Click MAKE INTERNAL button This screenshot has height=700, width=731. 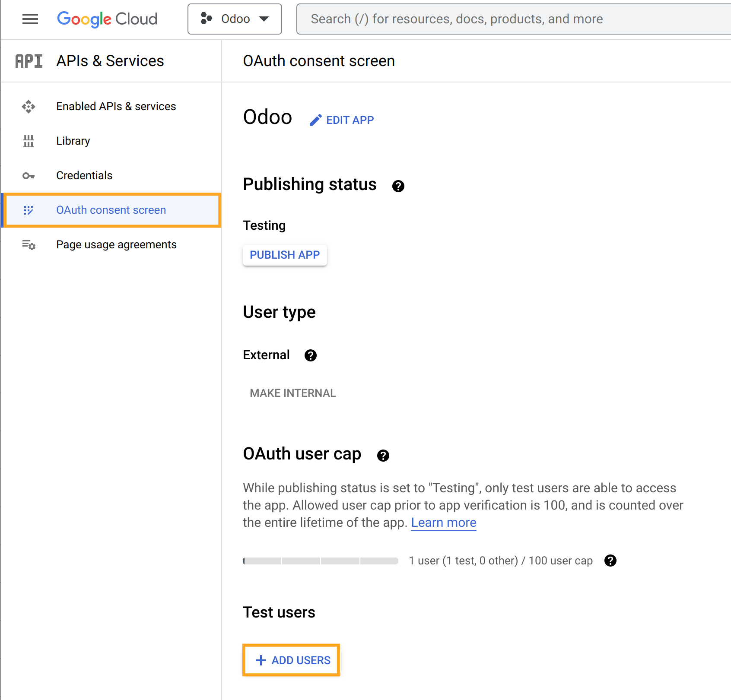pyautogui.click(x=293, y=393)
